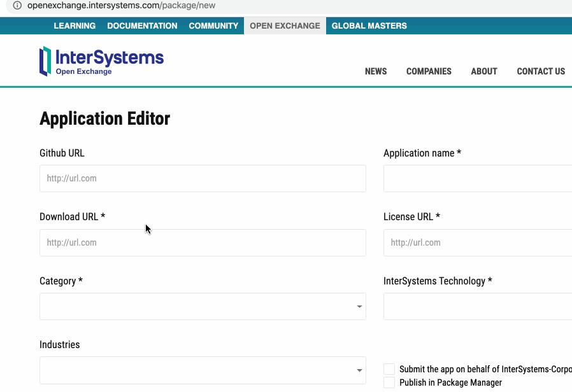Image resolution: width=572 pixels, height=392 pixels.
Task: Click the site info icon in address bar
Action: (x=17, y=5)
